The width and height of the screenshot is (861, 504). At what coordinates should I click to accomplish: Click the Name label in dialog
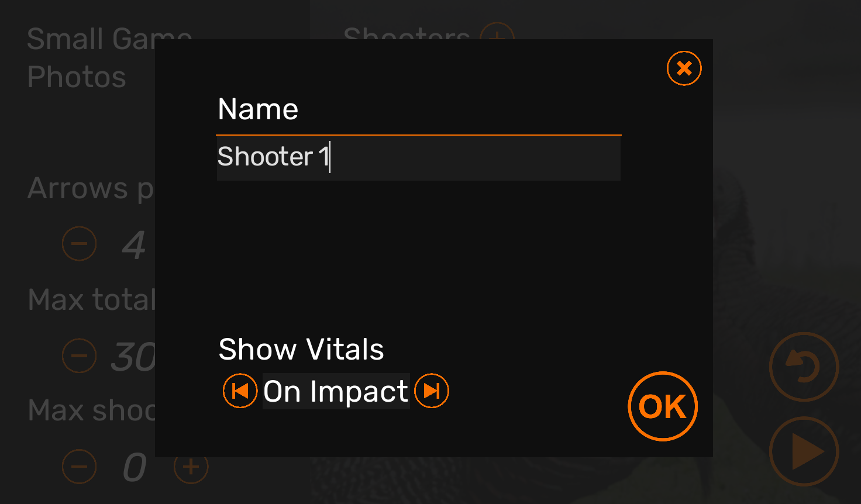258,109
